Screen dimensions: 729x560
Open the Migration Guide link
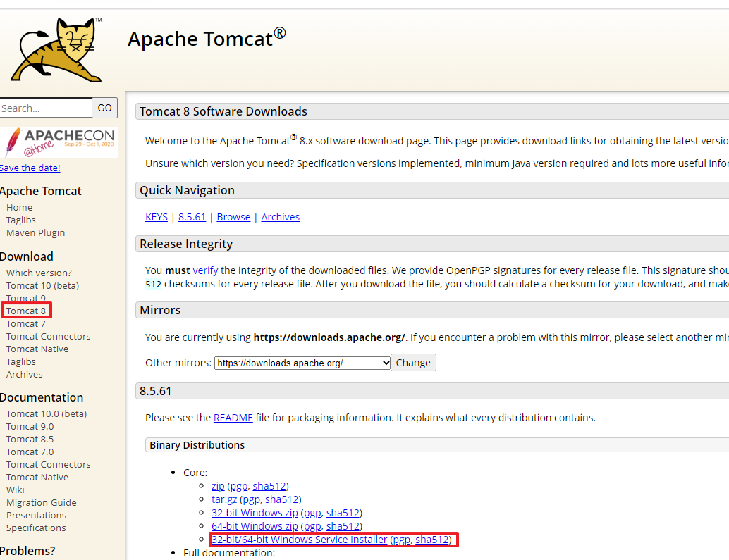(42, 502)
